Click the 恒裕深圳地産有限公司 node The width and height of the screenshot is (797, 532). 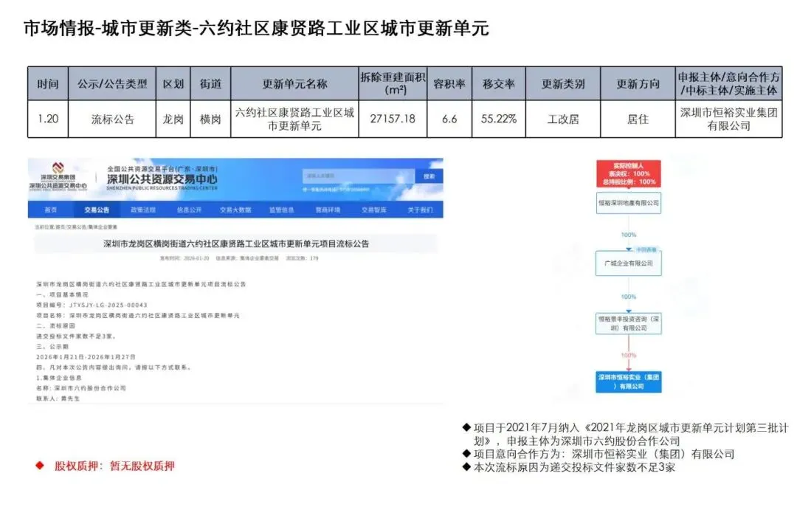click(x=629, y=203)
